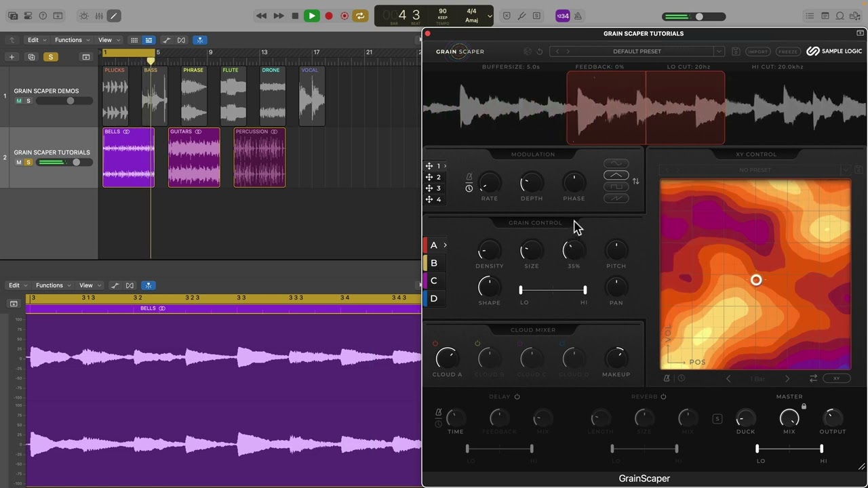
Task: Select grain cloud B tab
Action: click(x=433, y=263)
